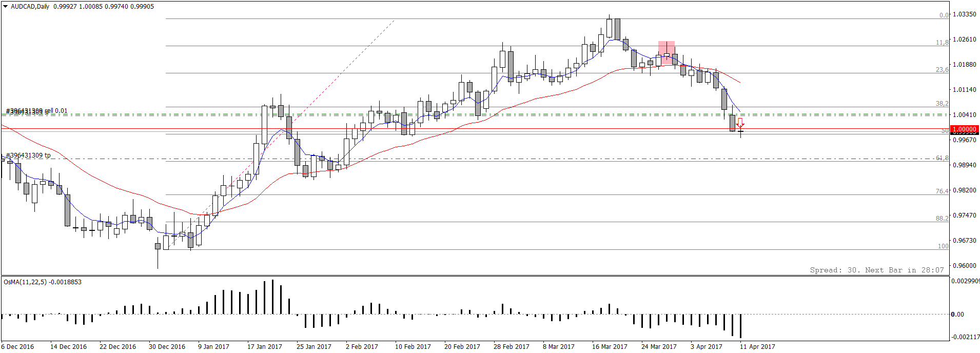The height and width of the screenshot is (353, 980).
Task: Click the 8 Mar 2017 date label
Action: (x=558, y=347)
